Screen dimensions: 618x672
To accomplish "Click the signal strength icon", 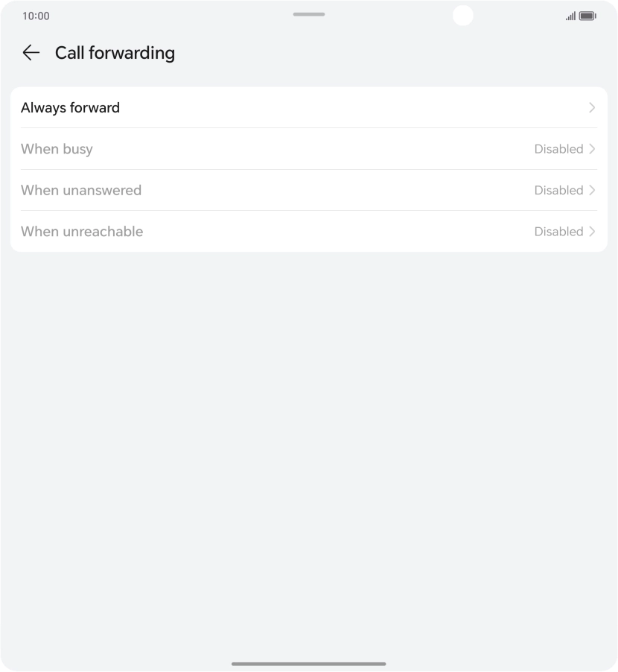I will [x=570, y=15].
